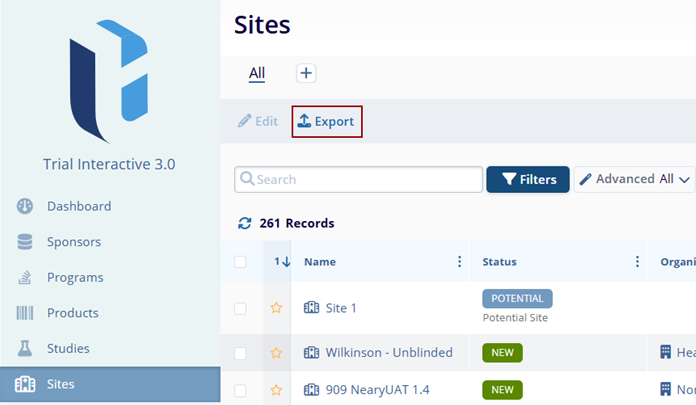Open Name column options menu
The width and height of the screenshot is (696, 405).
(x=460, y=262)
